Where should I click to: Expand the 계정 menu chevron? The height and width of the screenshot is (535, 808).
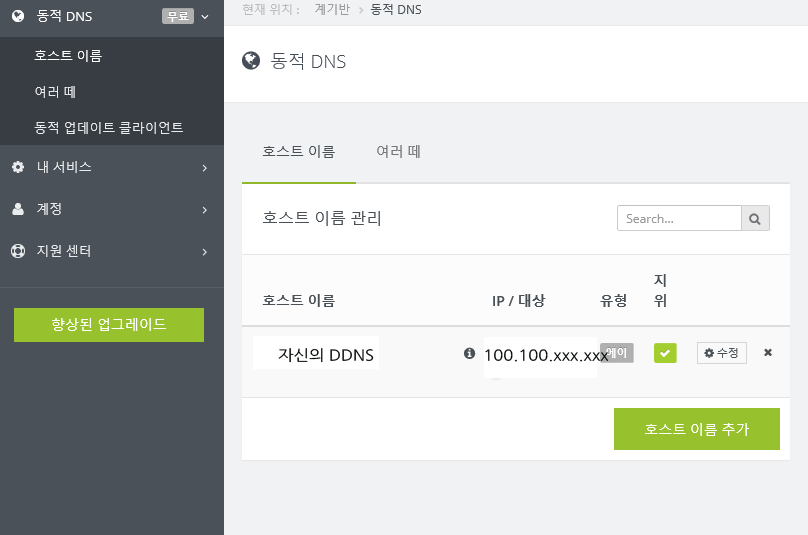(204, 210)
